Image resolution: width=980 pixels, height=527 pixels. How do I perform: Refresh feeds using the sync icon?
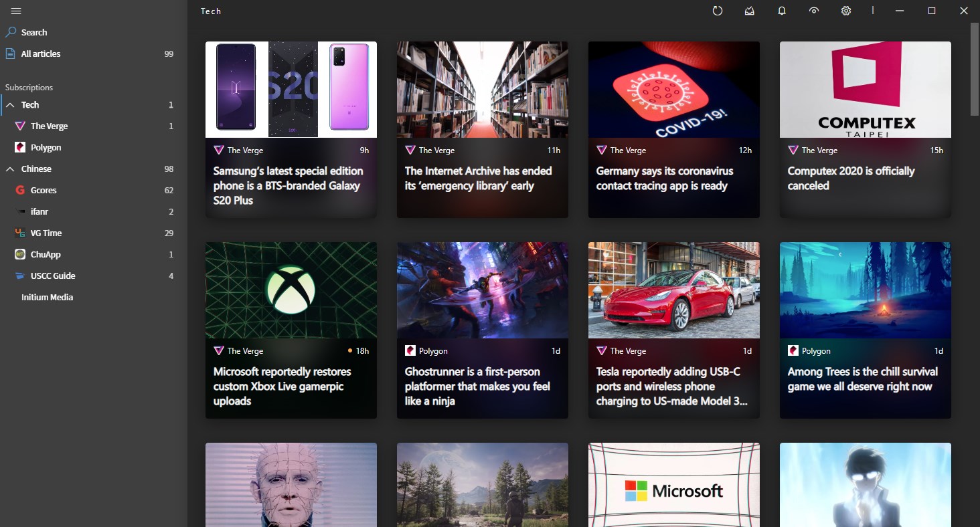coord(717,11)
